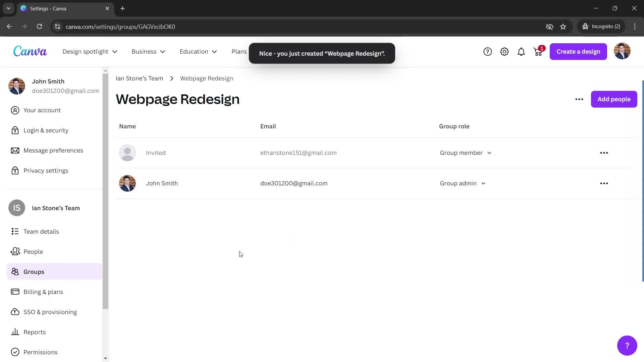The height and width of the screenshot is (362, 644).
Task: Click the Canva settings gear icon
Action: point(504,51)
